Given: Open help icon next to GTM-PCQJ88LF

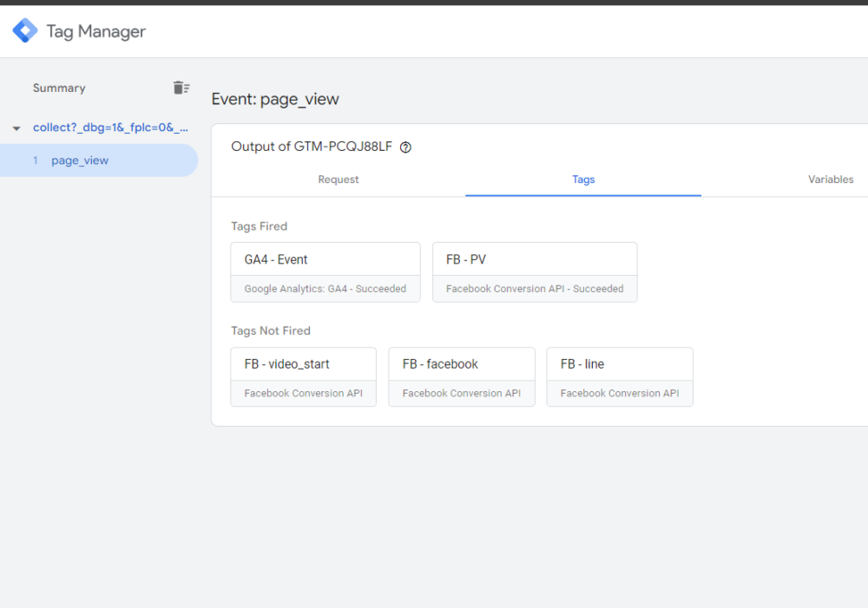Looking at the screenshot, I should (x=405, y=147).
